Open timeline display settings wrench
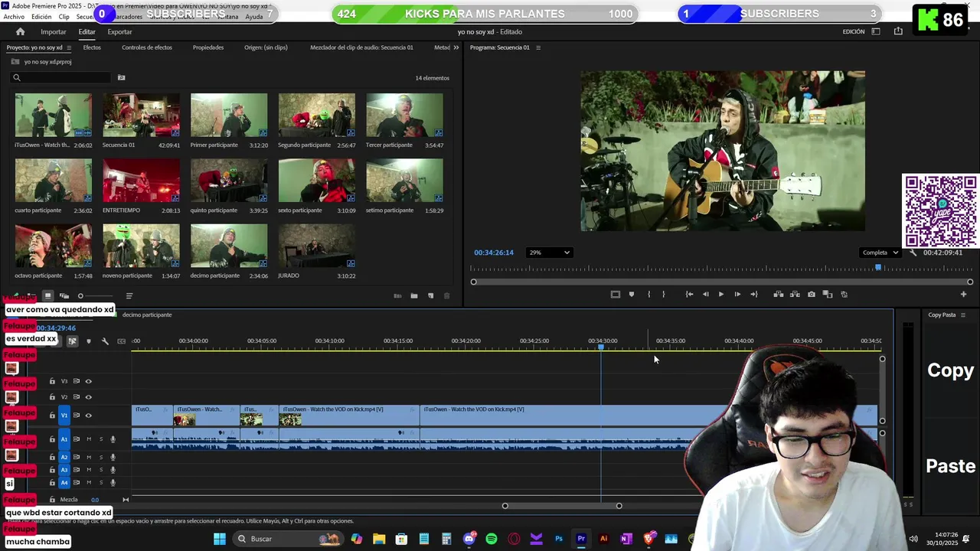The height and width of the screenshot is (551, 980). pyautogui.click(x=105, y=341)
